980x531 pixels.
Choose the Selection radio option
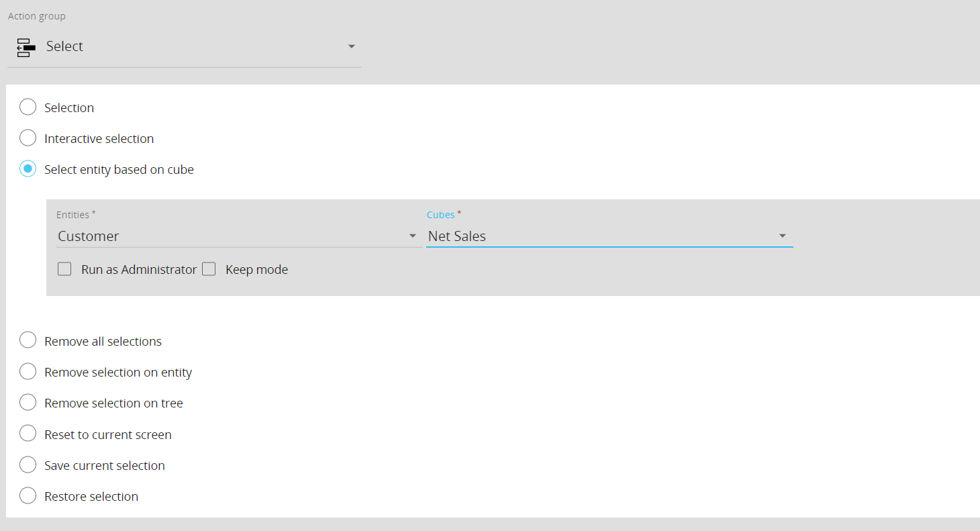point(28,107)
